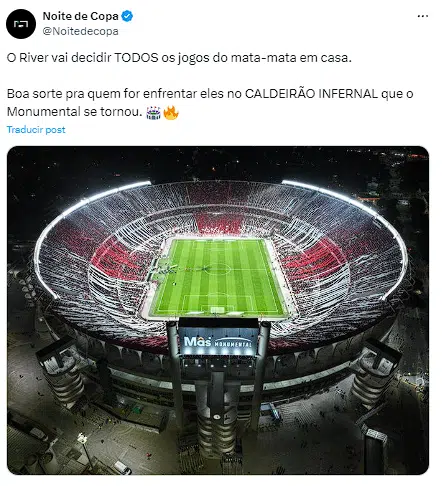Click the pitch center circle in photo
This screenshot has height=486, width=442.
click(x=218, y=268)
